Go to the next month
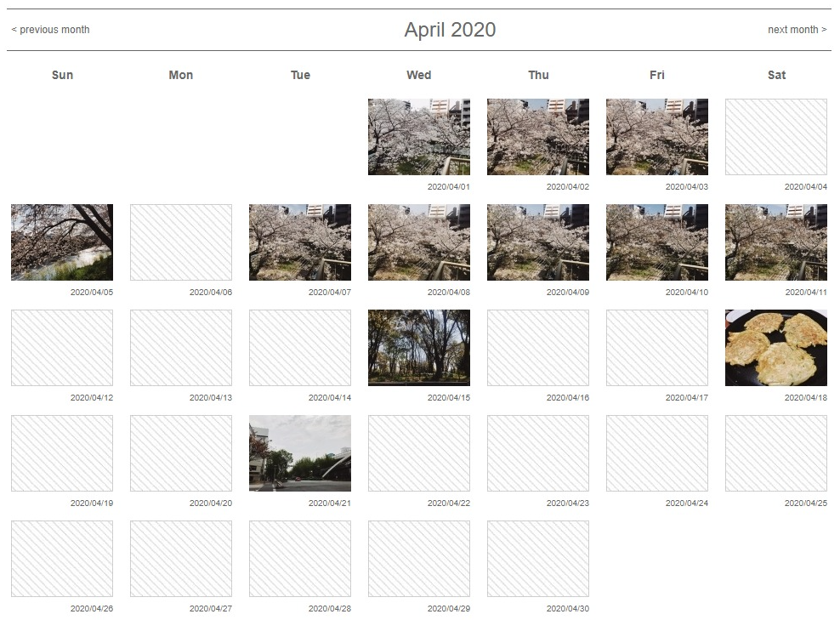Image resolution: width=840 pixels, height=620 pixels. tap(797, 30)
